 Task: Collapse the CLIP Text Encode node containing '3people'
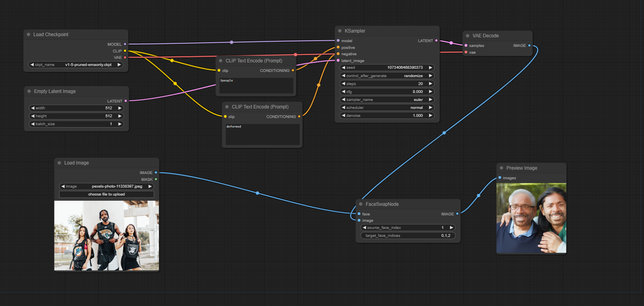coord(221,61)
